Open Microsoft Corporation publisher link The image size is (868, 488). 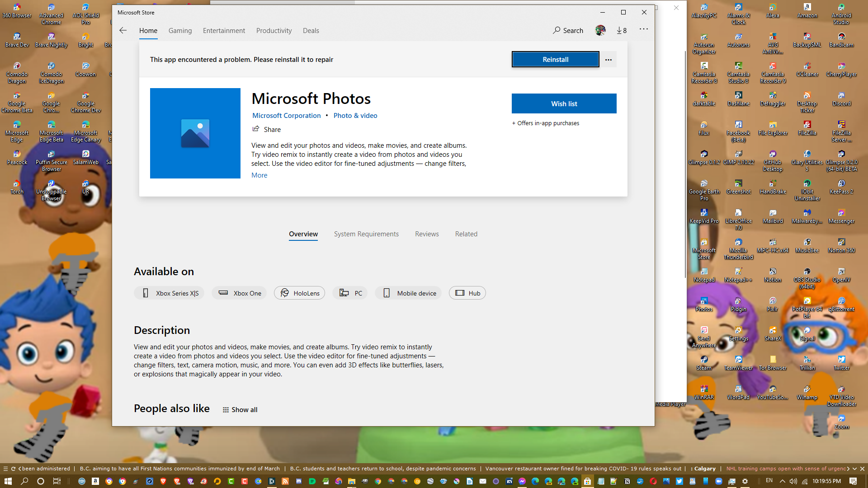(x=286, y=116)
